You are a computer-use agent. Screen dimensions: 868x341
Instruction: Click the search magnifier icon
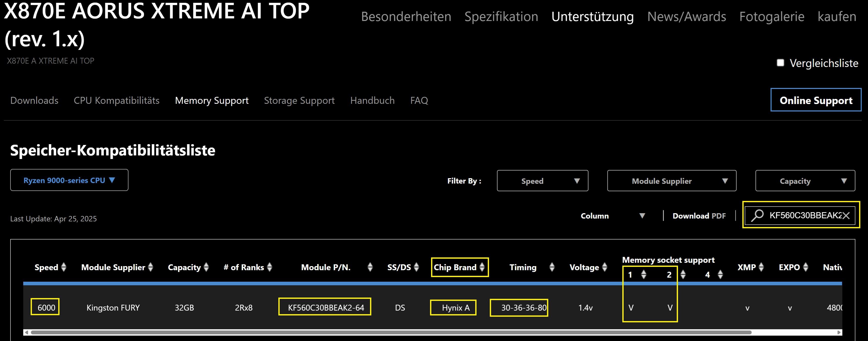[x=757, y=215]
